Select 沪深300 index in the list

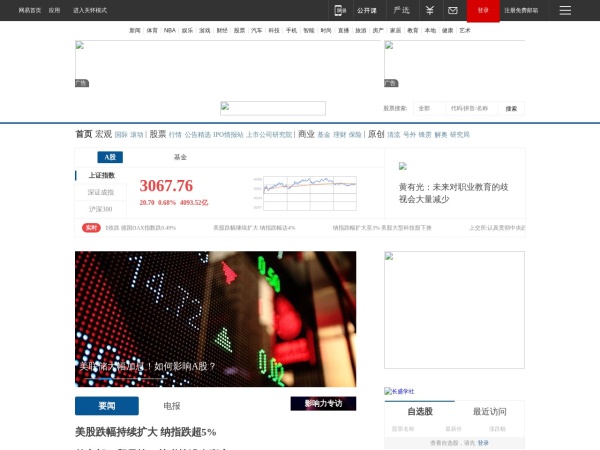click(x=101, y=209)
